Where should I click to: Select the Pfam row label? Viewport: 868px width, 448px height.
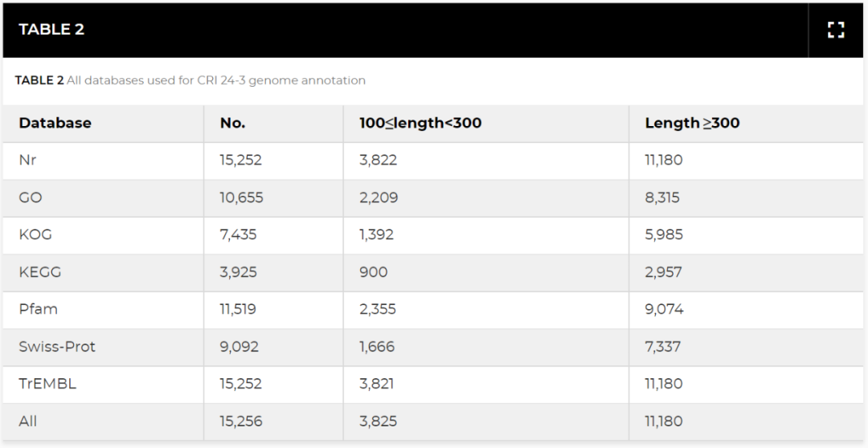38,309
